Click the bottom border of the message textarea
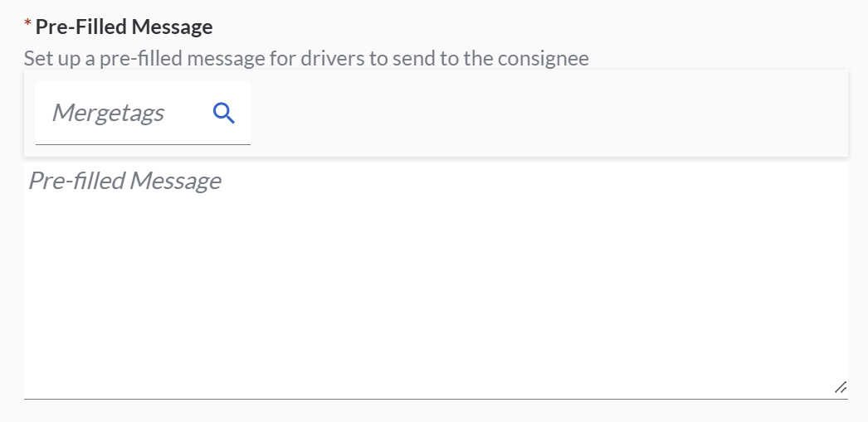The image size is (868, 422). click(436, 398)
